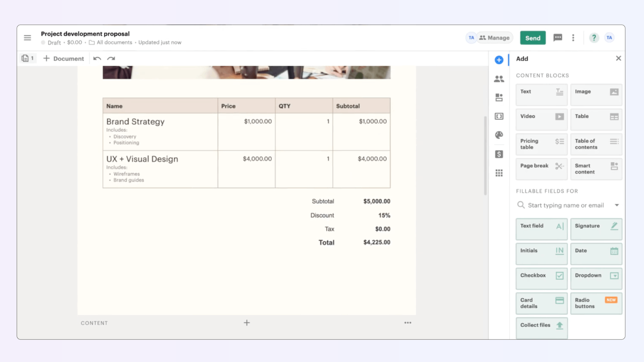
Task: Click the recipient name or email field
Action: pyautogui.click(x=566, y=205)
